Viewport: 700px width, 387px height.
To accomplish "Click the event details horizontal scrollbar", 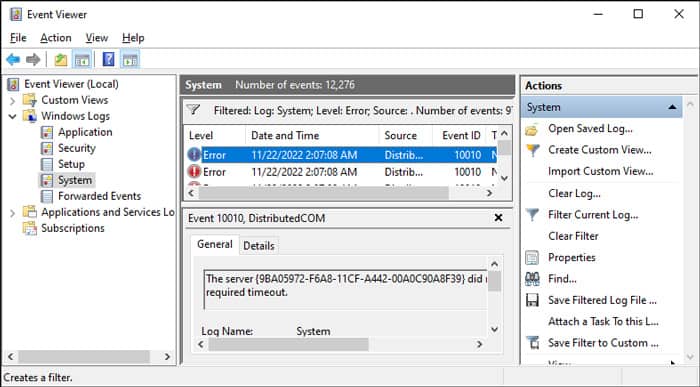I will pos(288,344).
